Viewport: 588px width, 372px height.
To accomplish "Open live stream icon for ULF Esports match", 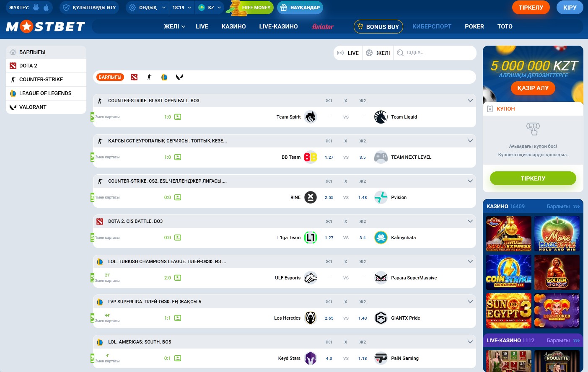I will click(x=178, y=278).
